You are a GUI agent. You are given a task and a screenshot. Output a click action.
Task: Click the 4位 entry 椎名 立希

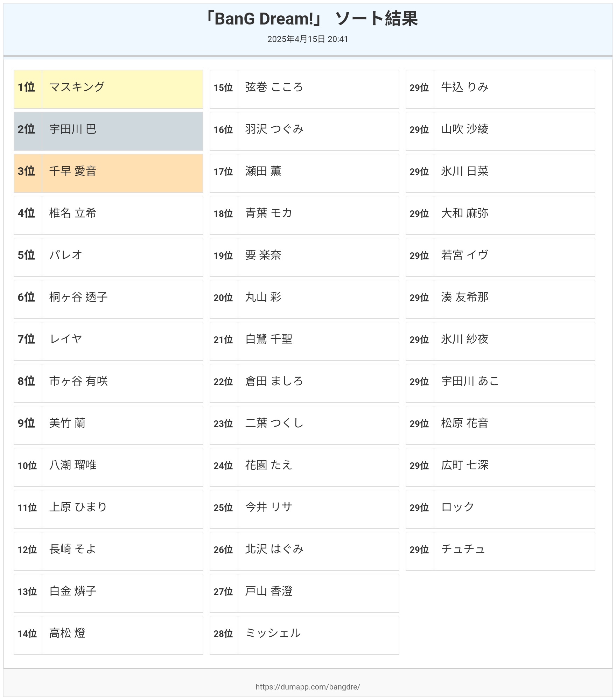click(x=108, y=215)
